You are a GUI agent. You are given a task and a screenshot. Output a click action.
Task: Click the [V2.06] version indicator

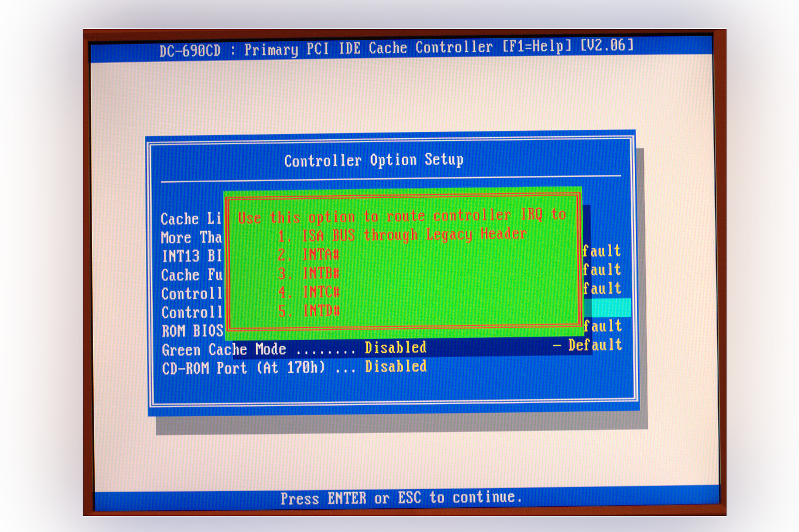point(606,46)
